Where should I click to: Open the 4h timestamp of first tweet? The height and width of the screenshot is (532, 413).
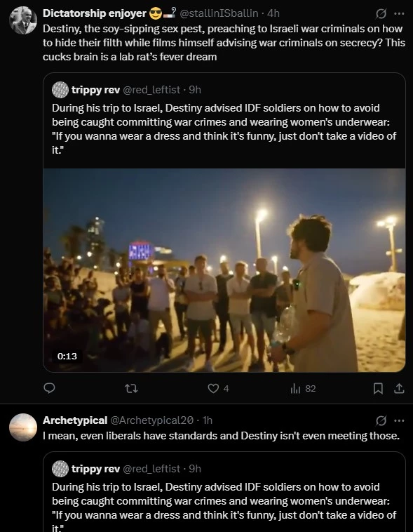click(273, 13)
